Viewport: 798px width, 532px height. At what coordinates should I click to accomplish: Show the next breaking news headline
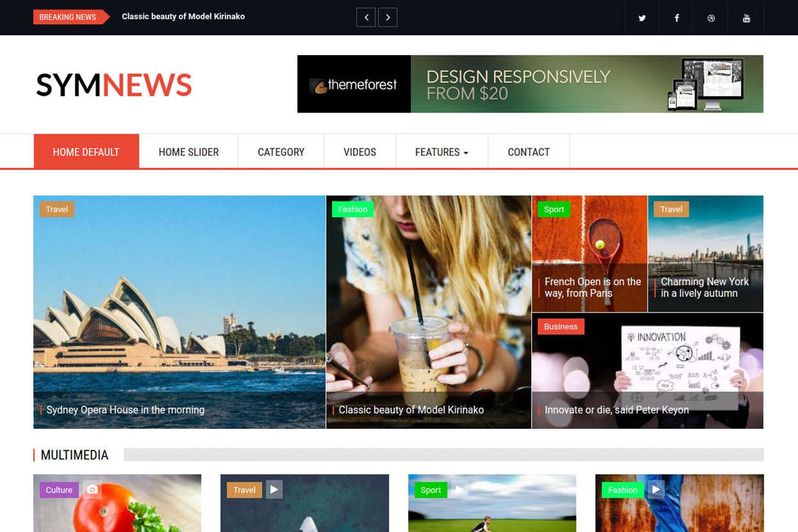388,17
